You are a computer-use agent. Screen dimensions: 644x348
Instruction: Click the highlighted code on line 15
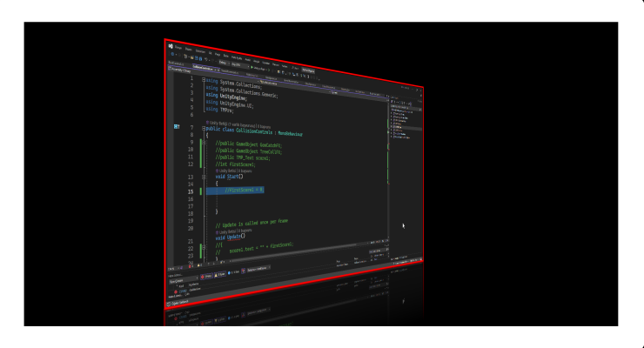[243, 189]
